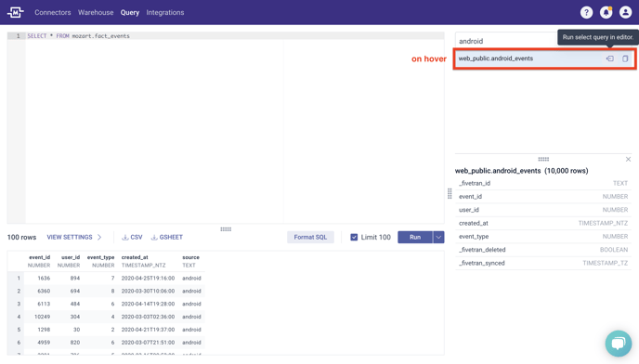
Task: Click timestamp 2020-03-07T21:51:00 cell
Action: pos(148,343)
